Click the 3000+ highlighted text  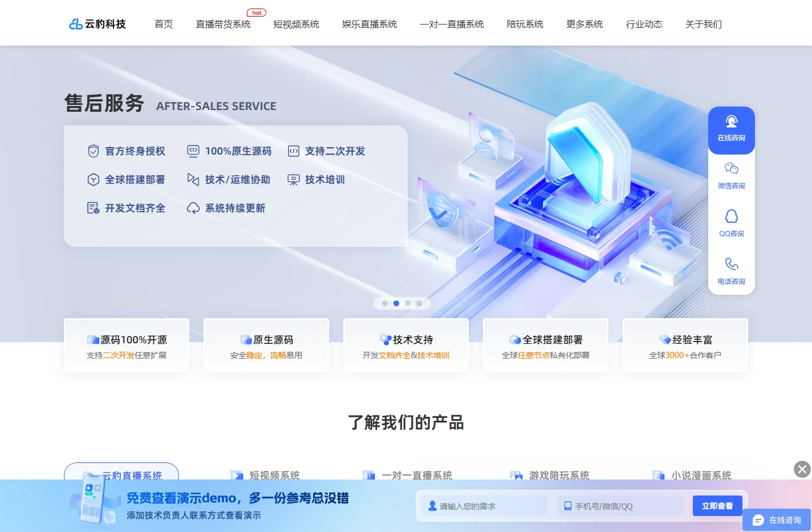[677, 355]
